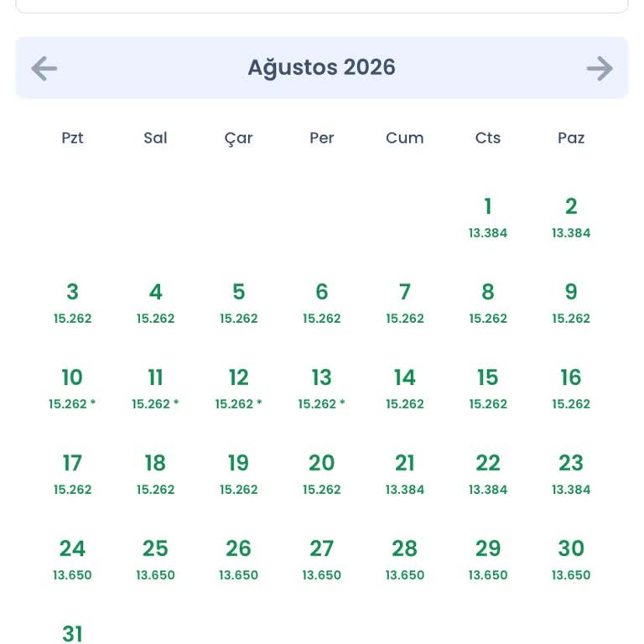Viewport: 644px width, 644px height.
Task: Select August 2 on the calendar
Action: tap(571, 218)
